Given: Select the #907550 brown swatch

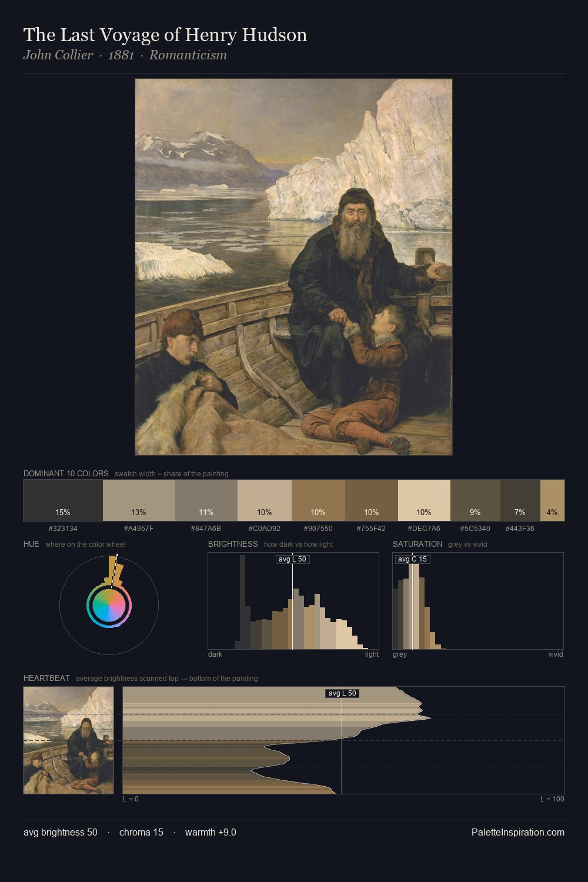Looking at the screenshot, I should tap(318, 500).
